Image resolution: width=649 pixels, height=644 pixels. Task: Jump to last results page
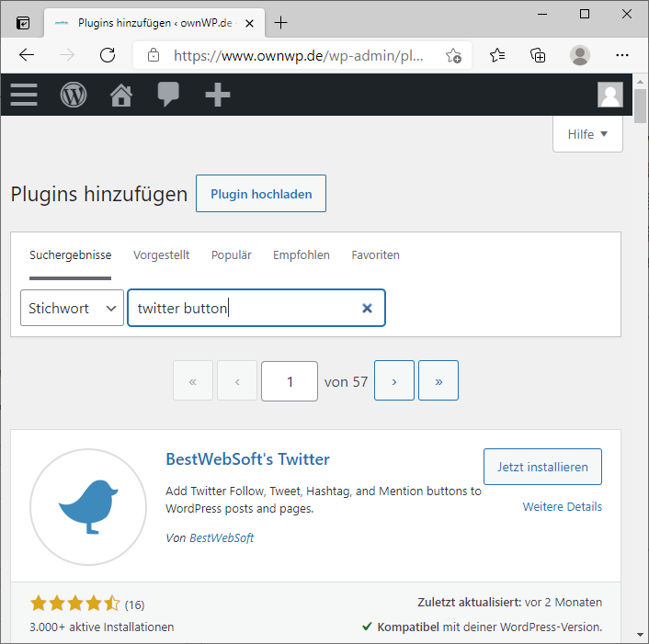click(x=438, y=380)
